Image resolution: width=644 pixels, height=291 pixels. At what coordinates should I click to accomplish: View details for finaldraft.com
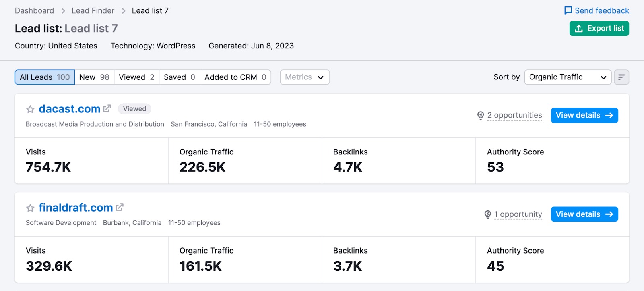pyautogui.click(x=584, y=214)
